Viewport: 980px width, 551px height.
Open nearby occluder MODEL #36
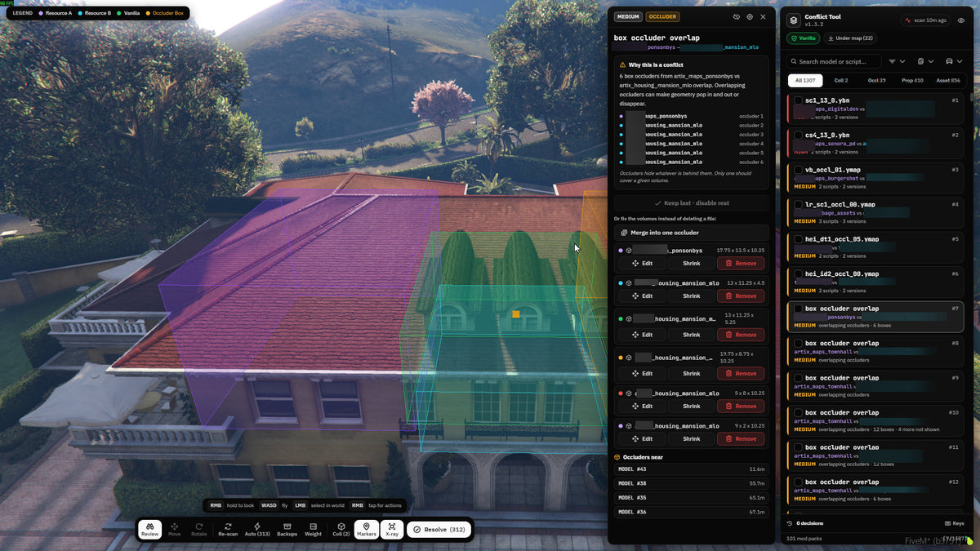tap(691, 512)
